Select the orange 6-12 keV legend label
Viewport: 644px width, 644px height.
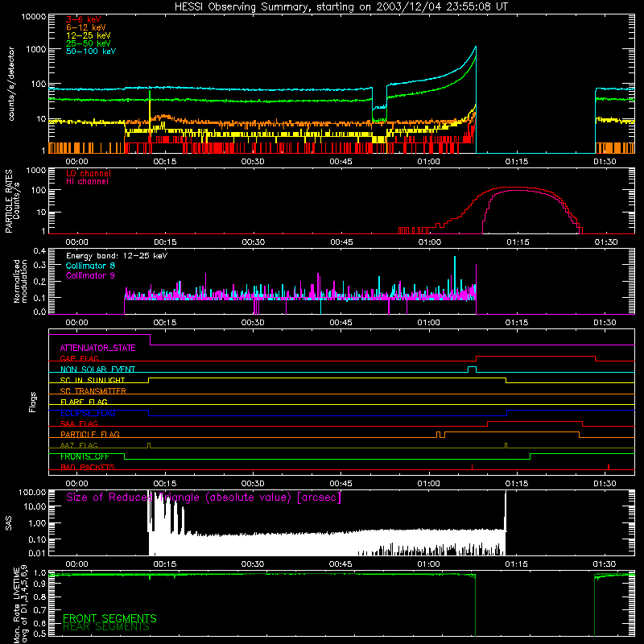(x=86, y=27)
